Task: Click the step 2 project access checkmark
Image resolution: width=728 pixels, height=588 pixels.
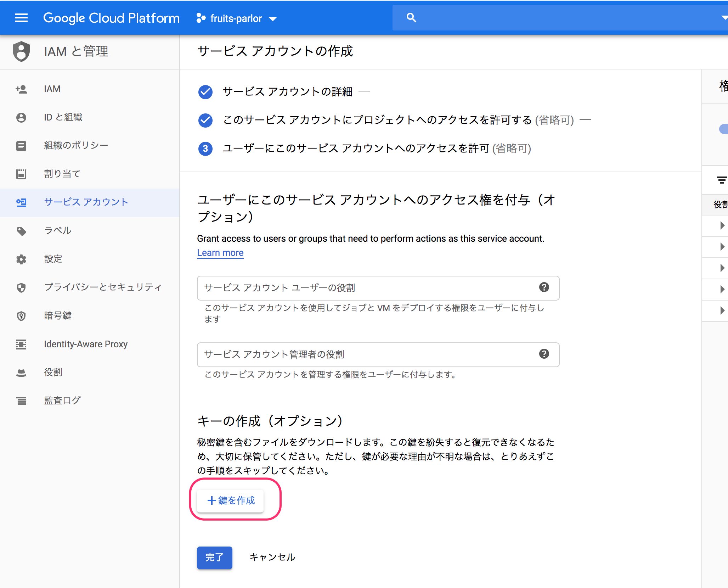Action: [x=205, y=120]
